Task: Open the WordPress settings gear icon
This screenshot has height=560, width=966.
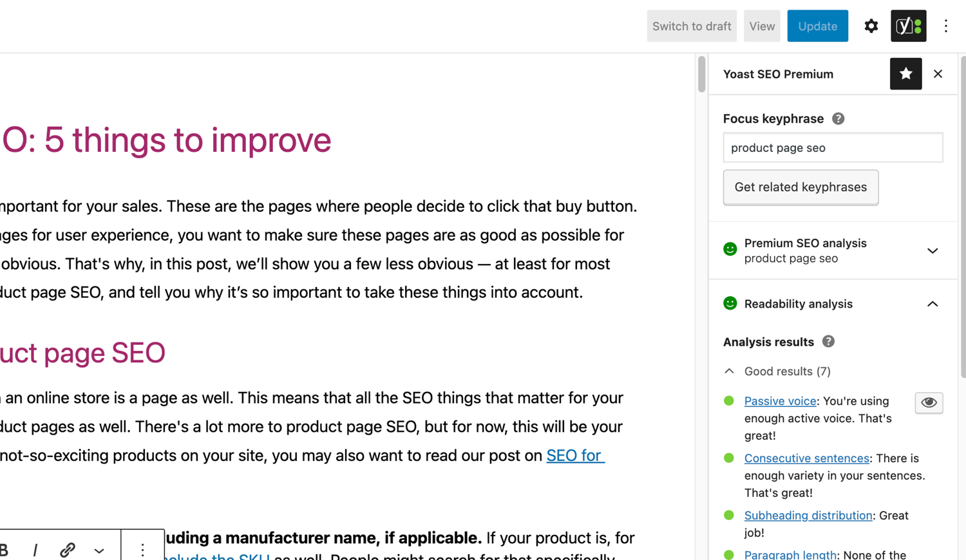Action: [x=871, y=26]
